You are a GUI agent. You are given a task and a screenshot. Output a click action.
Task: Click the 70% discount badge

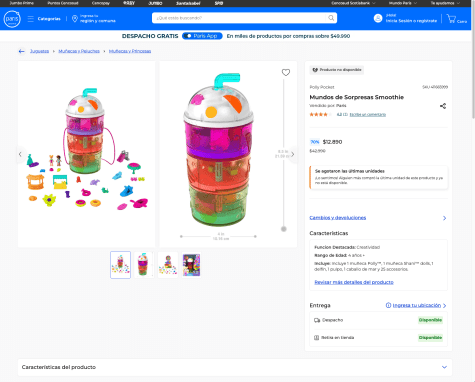pos(315,142)
